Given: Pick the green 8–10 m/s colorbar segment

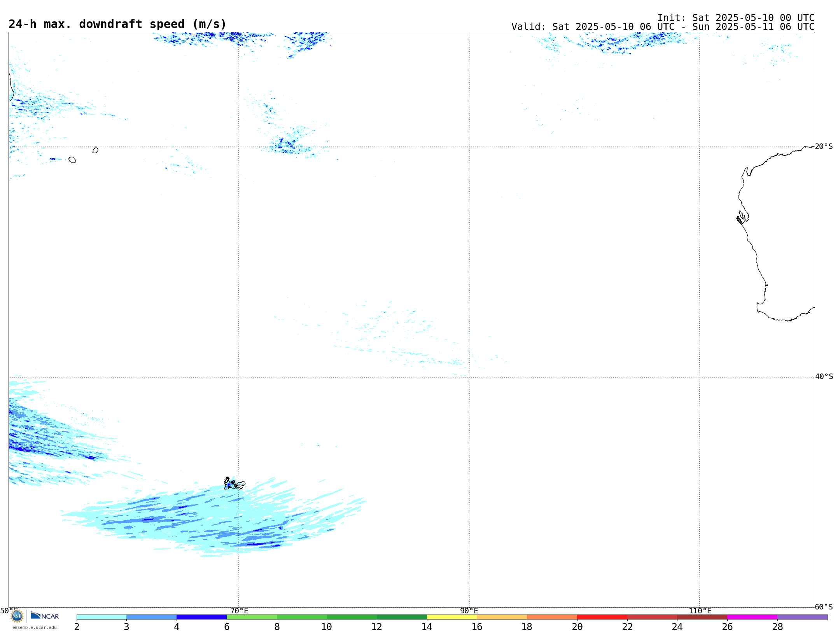Looking at the screenshot, I should [302, 617].
